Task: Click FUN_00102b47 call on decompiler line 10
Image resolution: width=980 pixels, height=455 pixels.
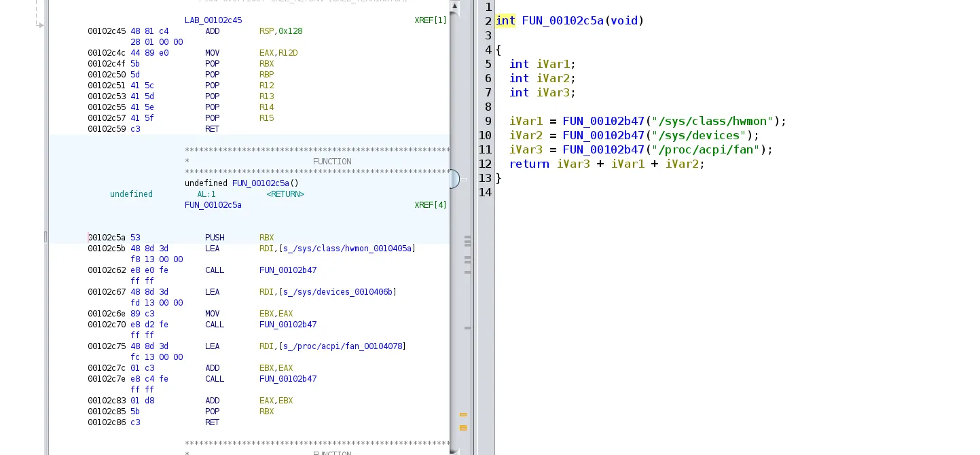Action: click(x=603, y=135)
